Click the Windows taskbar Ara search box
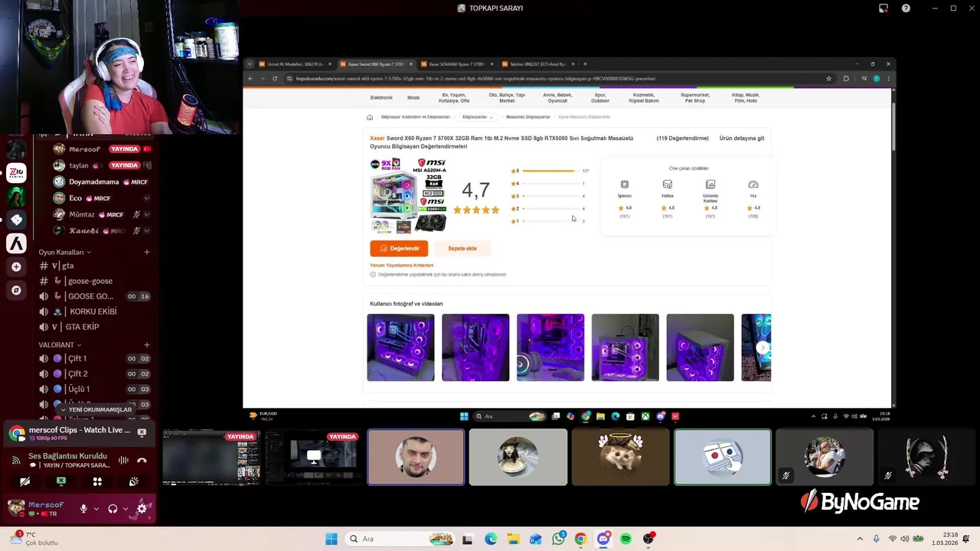Image resolution: width=980 pixels, height=551 pixels. click(x=400, y=539)
